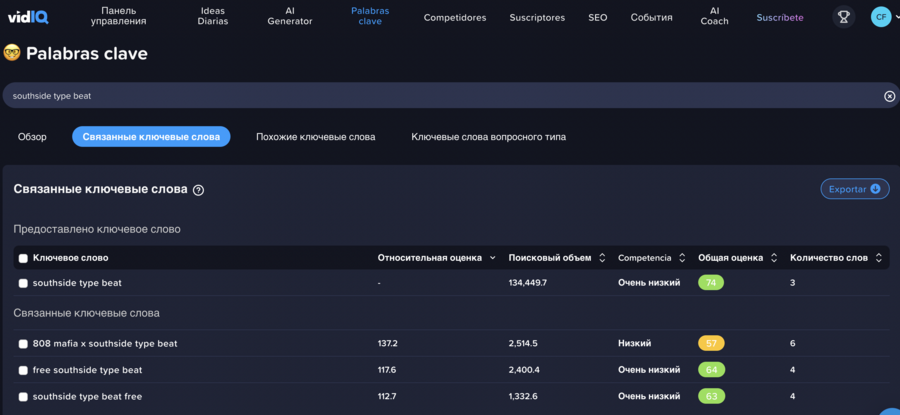Open the Обзор tab

tap(32, 137)
